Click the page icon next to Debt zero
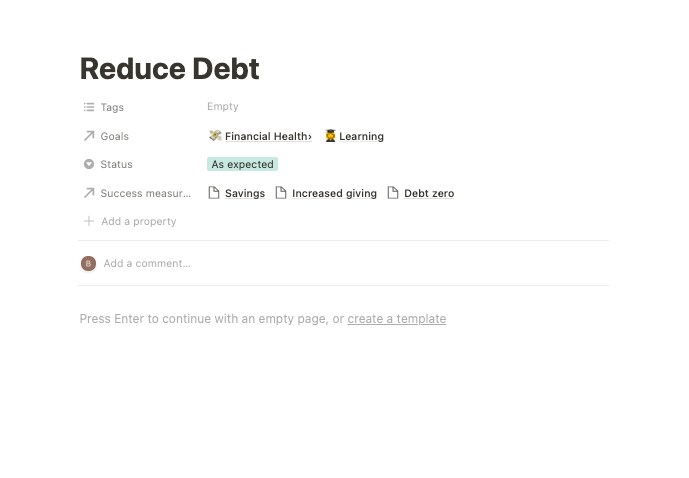Viewport: 689px width, 478px height. click(393, 193)
